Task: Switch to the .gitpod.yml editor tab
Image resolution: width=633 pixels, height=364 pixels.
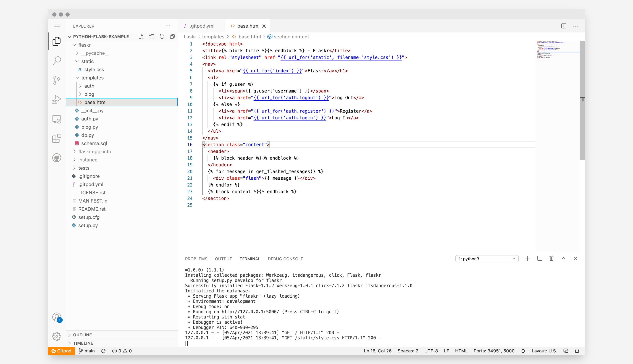Action: [202, 26]
